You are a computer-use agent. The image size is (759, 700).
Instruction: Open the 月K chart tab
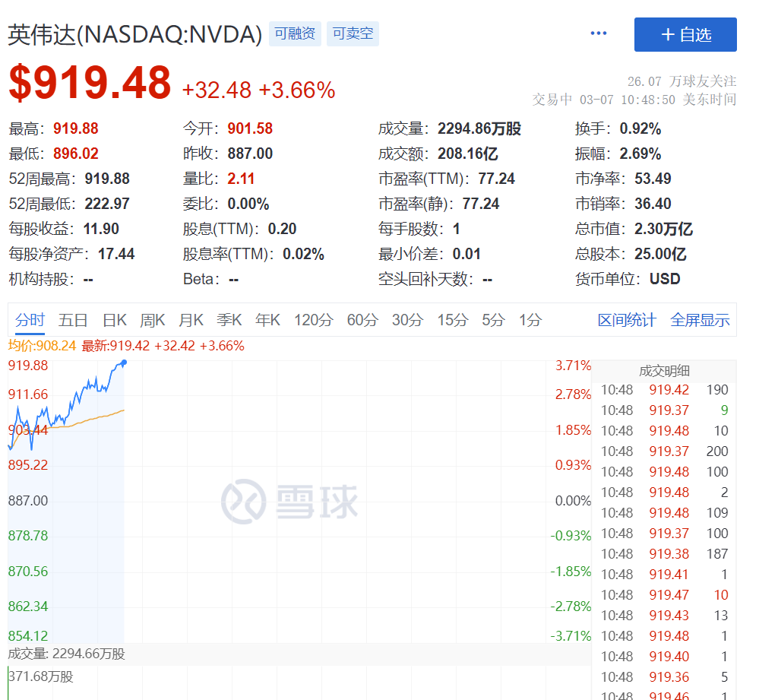coord(191,320)
